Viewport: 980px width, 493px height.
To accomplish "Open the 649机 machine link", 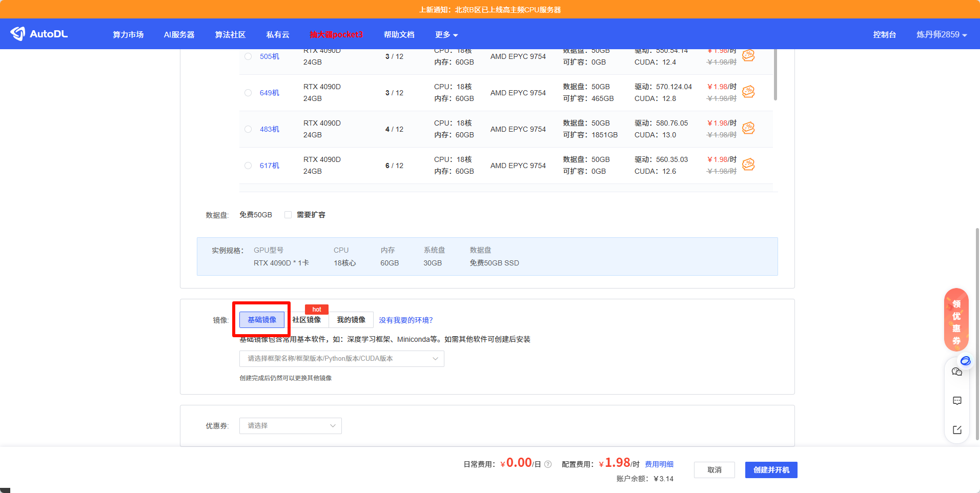I will (270, 93).
